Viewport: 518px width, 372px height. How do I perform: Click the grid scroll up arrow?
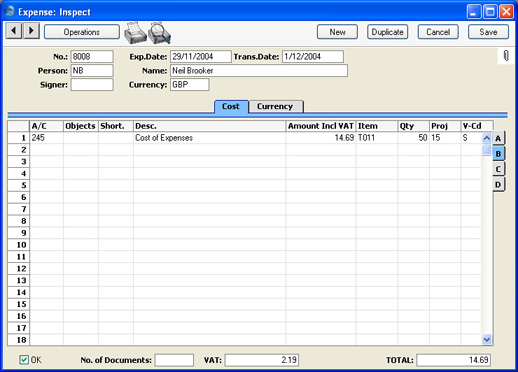tap(487, 138)
